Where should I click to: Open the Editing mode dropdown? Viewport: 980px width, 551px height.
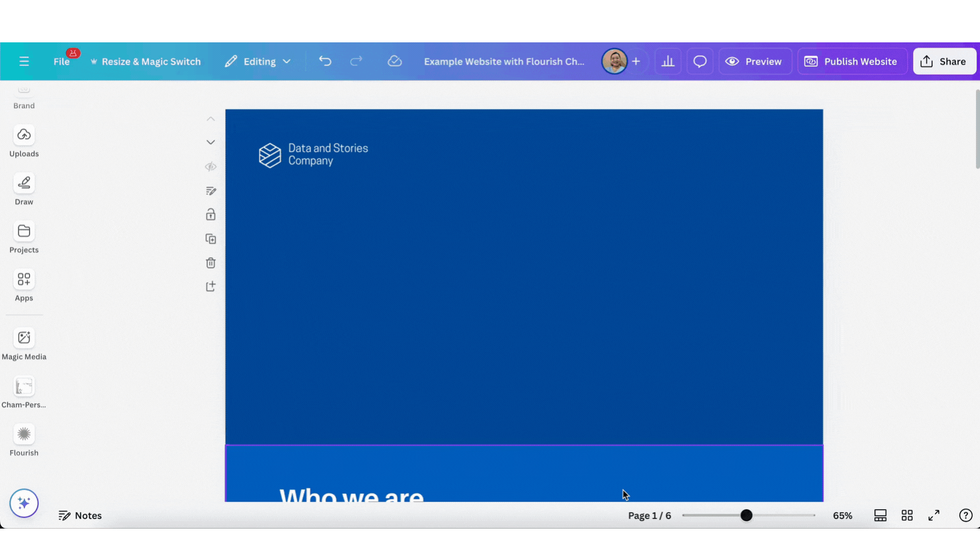[x=258, y=61]
